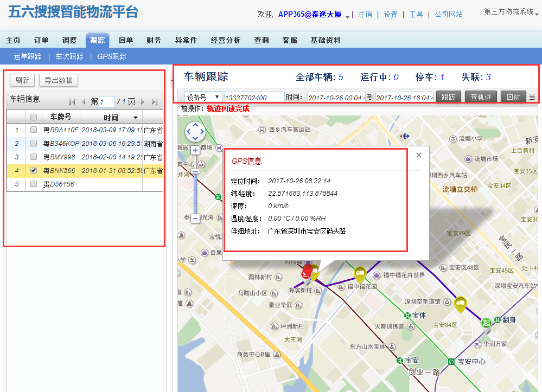Open the 订单 menu
Image resolution: width=542 pixels, height=392 pixels.
point(41,41)
